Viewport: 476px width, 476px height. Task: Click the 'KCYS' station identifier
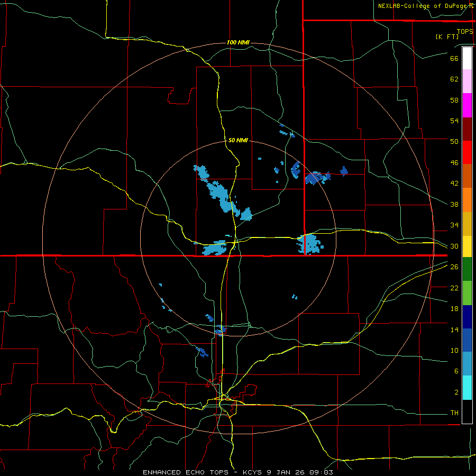pyautogui.click(x=253, y=472)
